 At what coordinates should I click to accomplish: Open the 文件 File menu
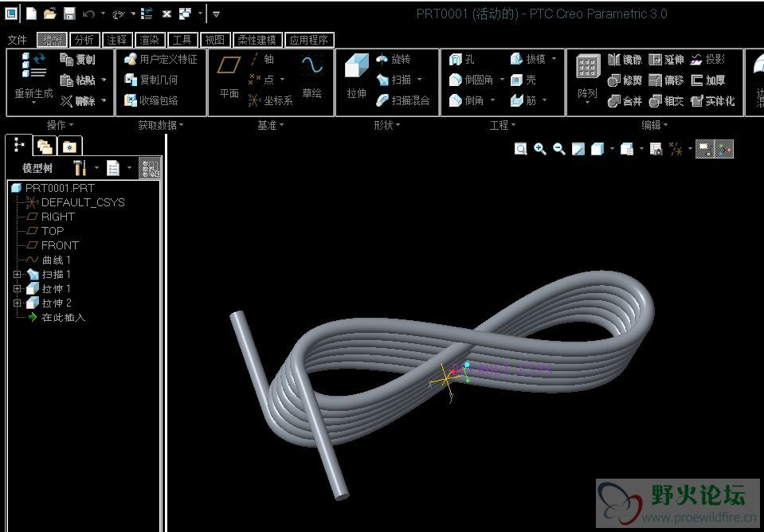(18, 40)
